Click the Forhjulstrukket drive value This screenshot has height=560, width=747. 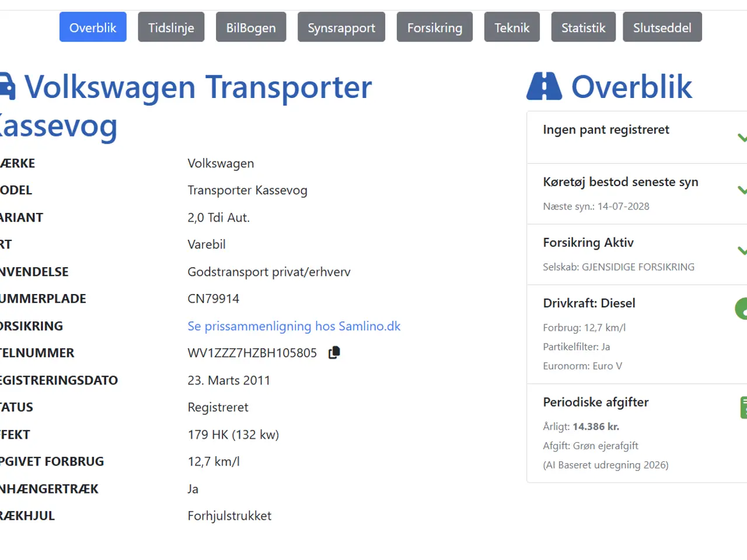229,516
